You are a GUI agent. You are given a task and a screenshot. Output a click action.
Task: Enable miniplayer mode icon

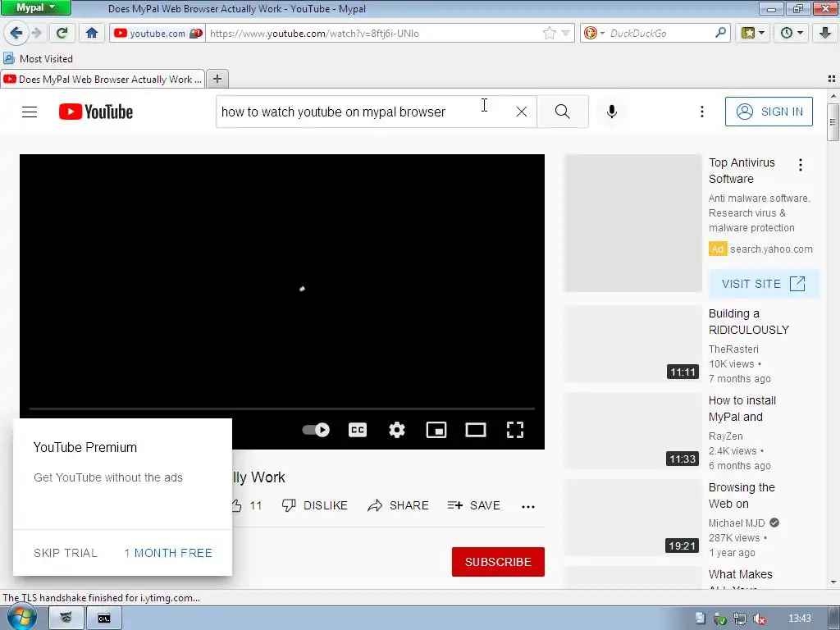pos(436,430)
